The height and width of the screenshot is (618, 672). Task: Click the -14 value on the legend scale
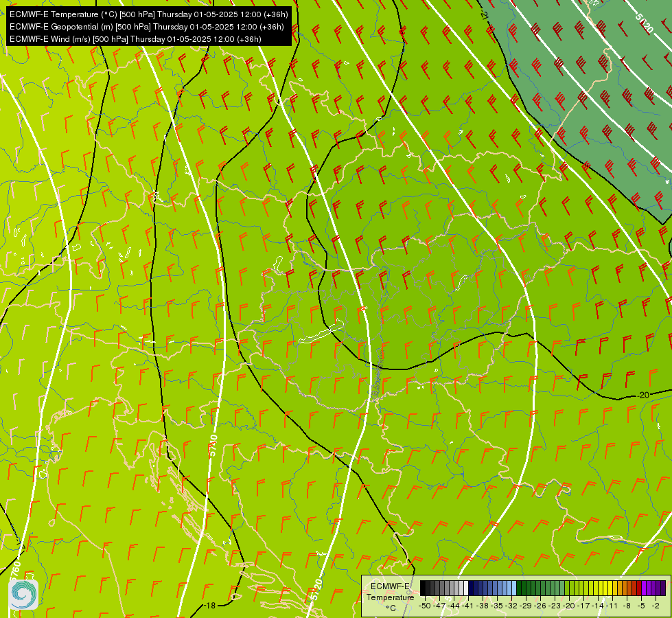[599, 606]
